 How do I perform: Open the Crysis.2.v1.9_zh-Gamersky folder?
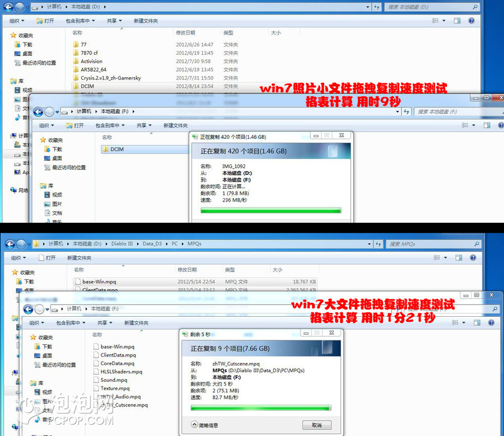(x=110, y=78)
